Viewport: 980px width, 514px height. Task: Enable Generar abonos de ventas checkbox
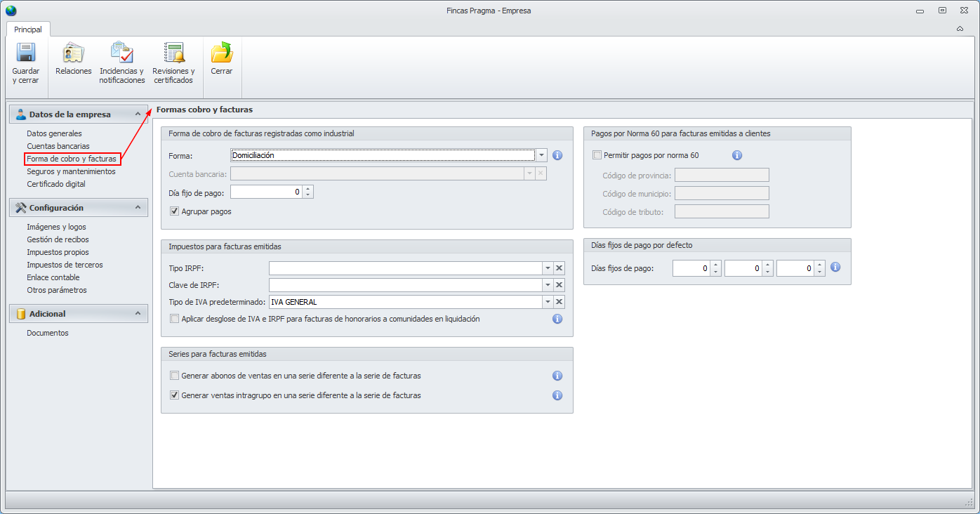point(175,376)
